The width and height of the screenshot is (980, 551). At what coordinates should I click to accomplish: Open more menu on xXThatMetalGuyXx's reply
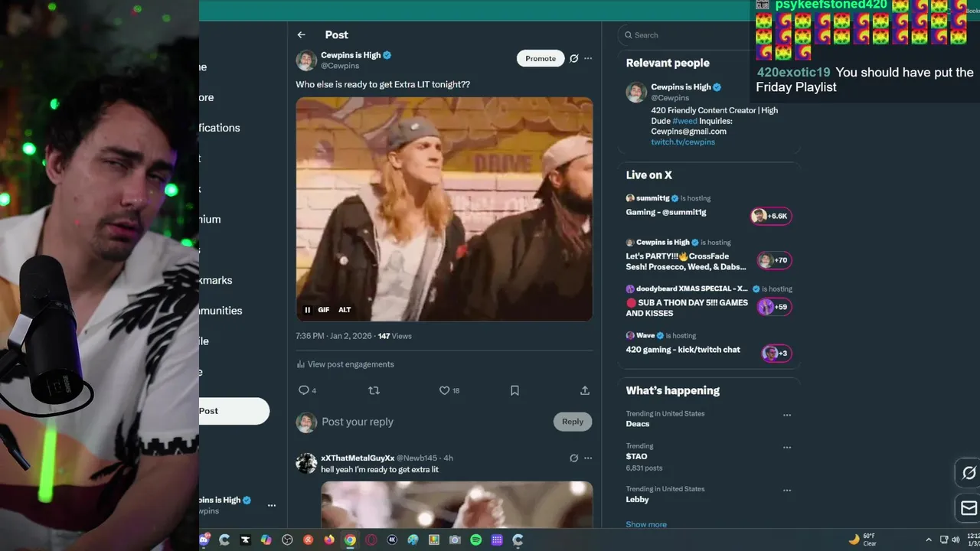588,458
